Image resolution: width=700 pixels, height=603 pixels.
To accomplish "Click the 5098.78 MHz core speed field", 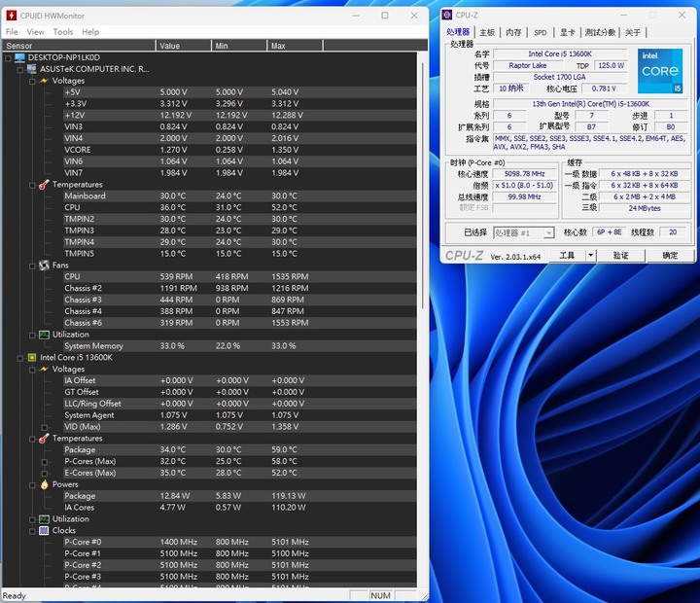I will coord(525,174).
